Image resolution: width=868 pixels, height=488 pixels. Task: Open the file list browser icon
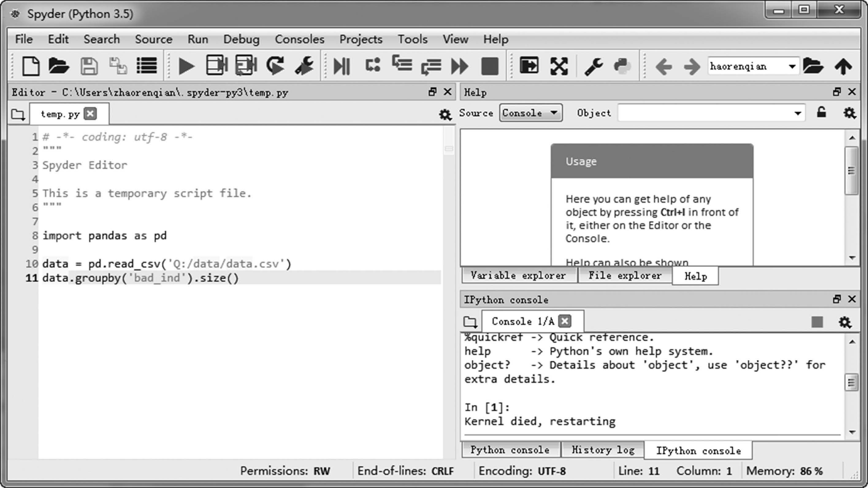click(147, 66)
